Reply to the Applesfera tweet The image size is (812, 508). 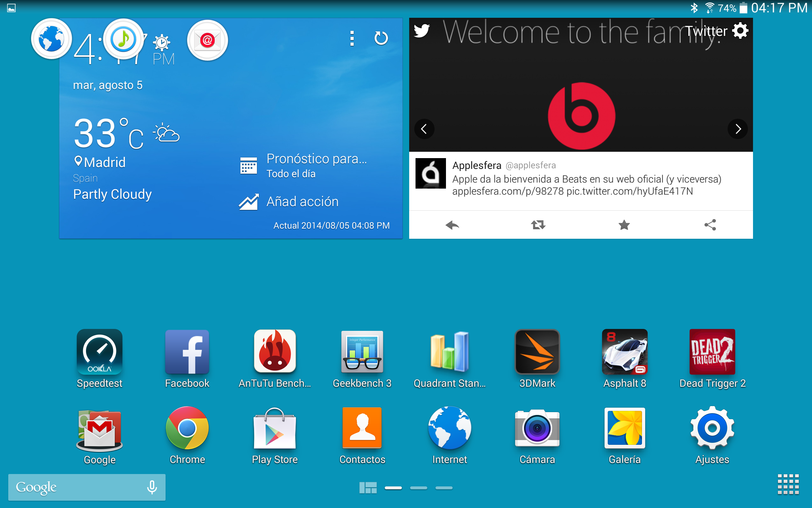click(452, 225)
